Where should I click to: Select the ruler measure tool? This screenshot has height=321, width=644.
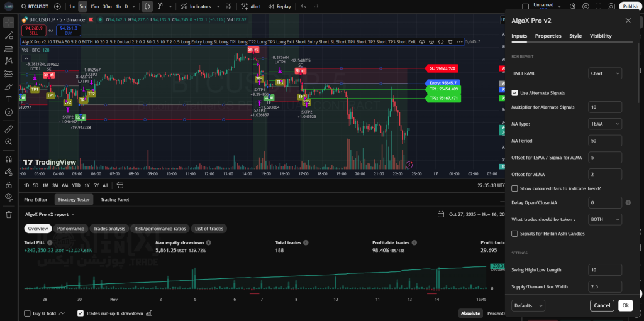click(9, 129)
